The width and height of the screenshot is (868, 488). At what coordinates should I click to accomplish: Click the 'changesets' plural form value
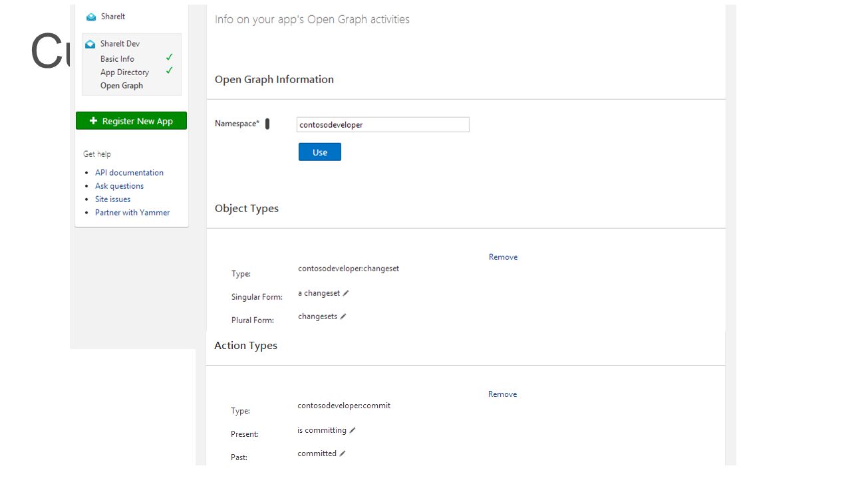coord(318,316)
